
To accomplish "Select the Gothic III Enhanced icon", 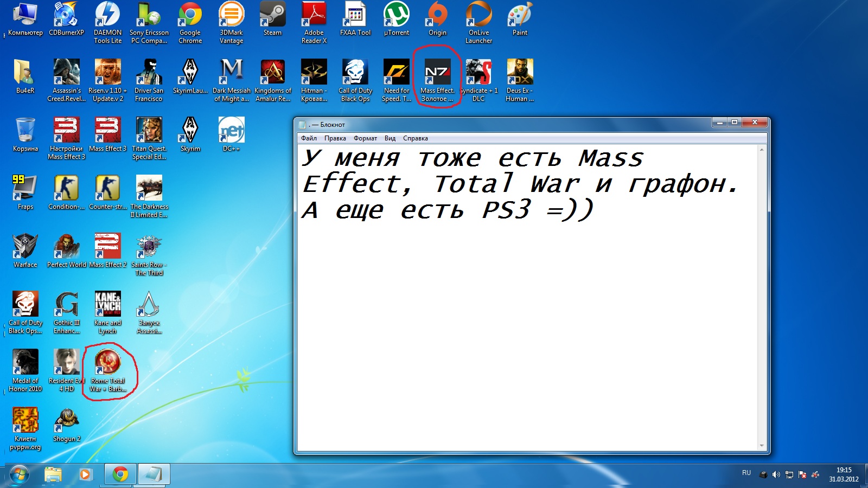I will pos(66,312).
